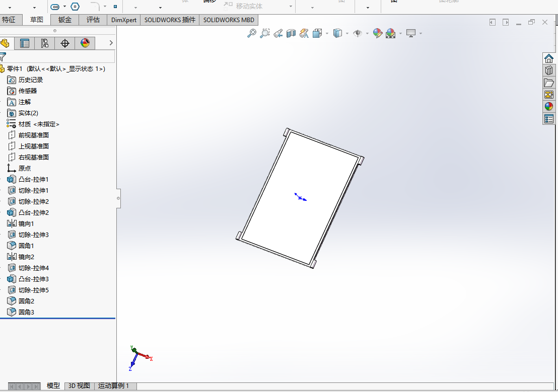This screenshot has width=558, height=392.
Task: Click the tree filter input field
Action: 60,56
